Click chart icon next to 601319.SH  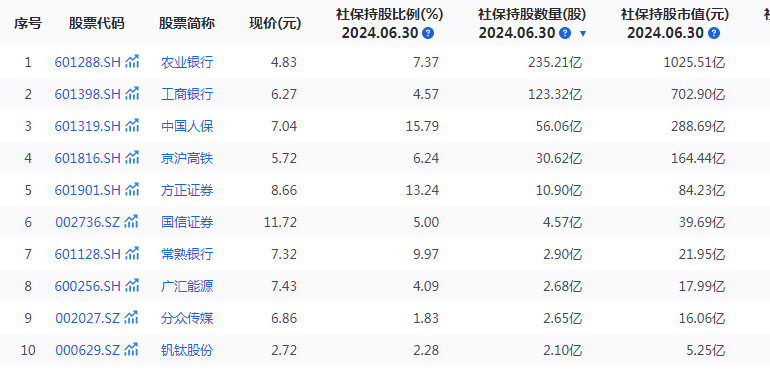point(132,126)
